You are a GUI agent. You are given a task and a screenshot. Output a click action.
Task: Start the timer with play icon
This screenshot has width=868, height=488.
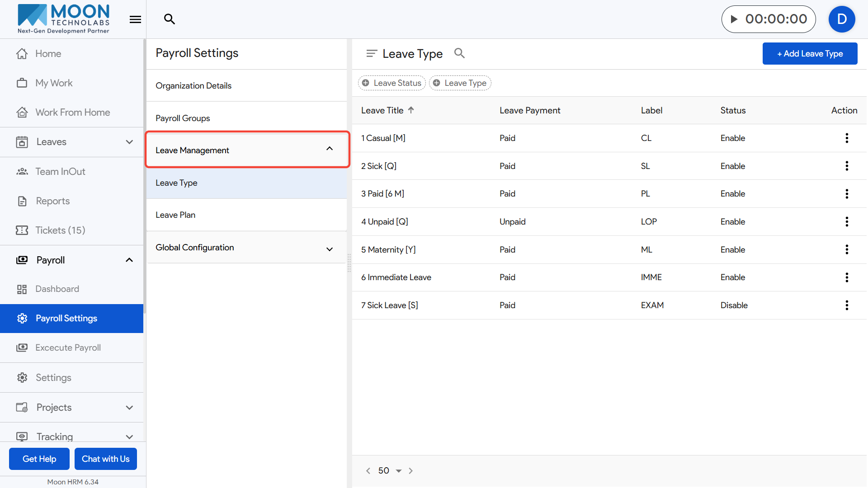coord(734,19)
